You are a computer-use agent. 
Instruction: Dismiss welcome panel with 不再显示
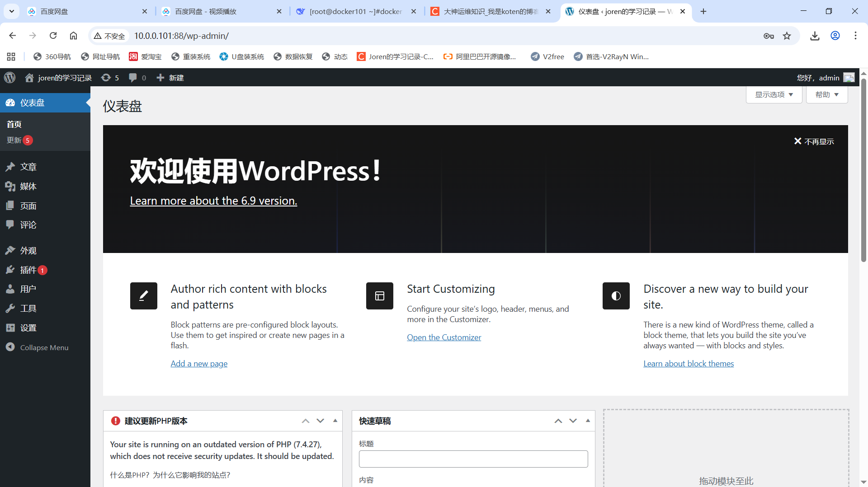coord(814,141)
